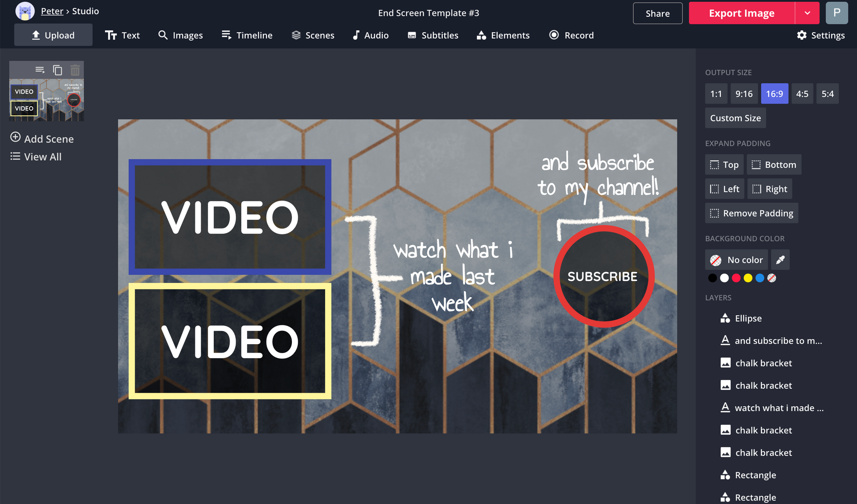Click the duplicate scene icon above thumbnail

tap(57, 70)
